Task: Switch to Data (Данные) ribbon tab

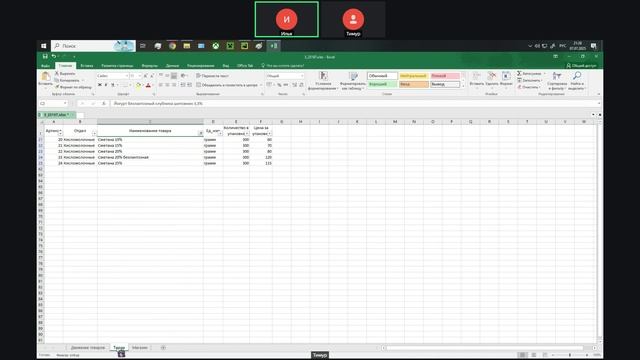Action: pyautogui.click(x=172, y=65)
